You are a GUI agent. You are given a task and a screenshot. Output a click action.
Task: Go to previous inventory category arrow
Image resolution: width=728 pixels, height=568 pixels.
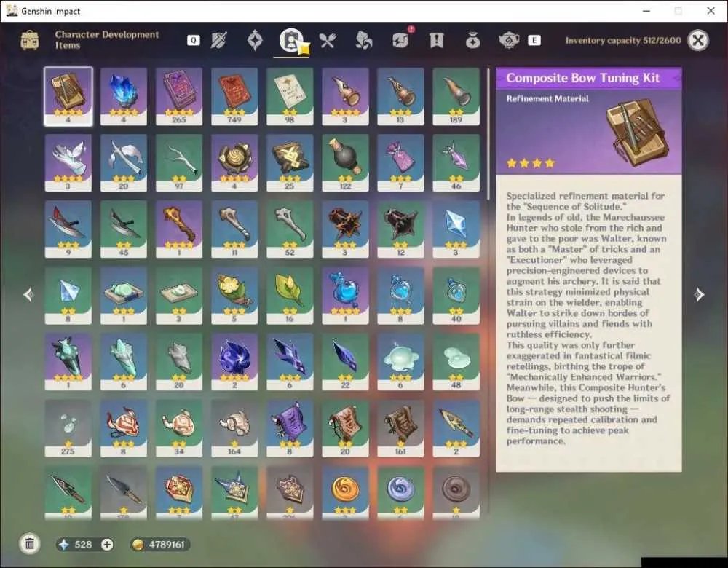coord(28,294)
